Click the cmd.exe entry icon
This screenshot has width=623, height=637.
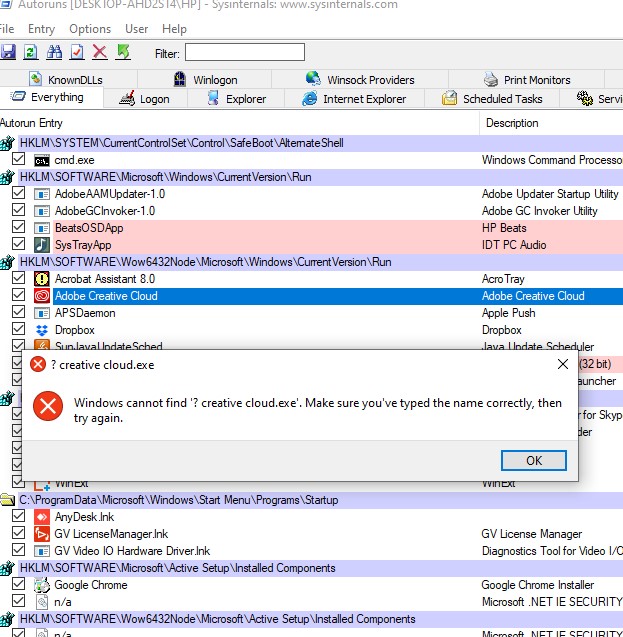41,160
